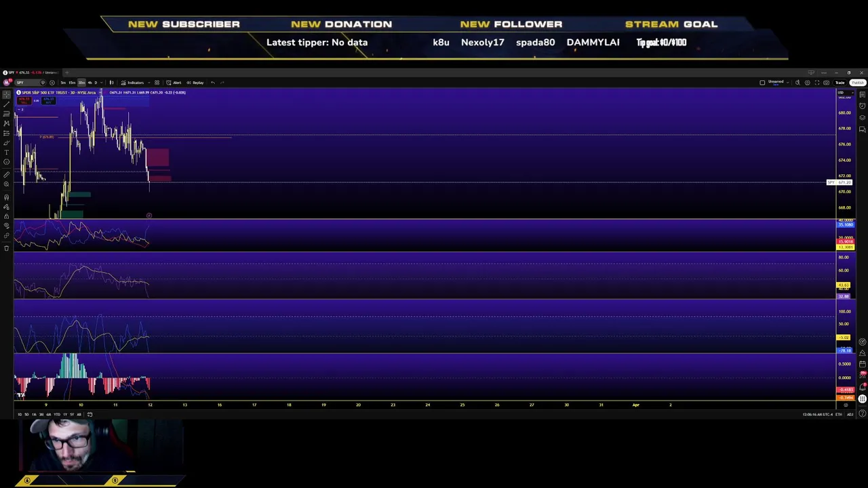Screen dimensions: 868x488
Task: Click the 12 date label on time axis
Action: 150,405
